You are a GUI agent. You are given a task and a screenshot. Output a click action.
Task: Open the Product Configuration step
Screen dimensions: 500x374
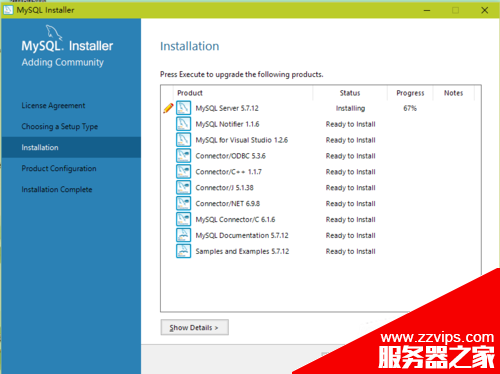point(59,169)
